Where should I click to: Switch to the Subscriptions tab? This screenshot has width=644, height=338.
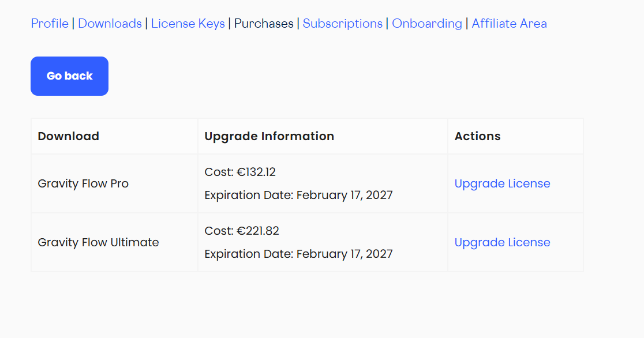pyautogui.click(x=342, y=24)
